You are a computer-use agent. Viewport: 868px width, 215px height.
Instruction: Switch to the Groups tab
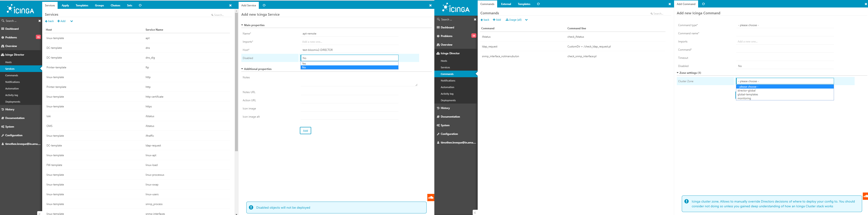click(x=99, y=5)
